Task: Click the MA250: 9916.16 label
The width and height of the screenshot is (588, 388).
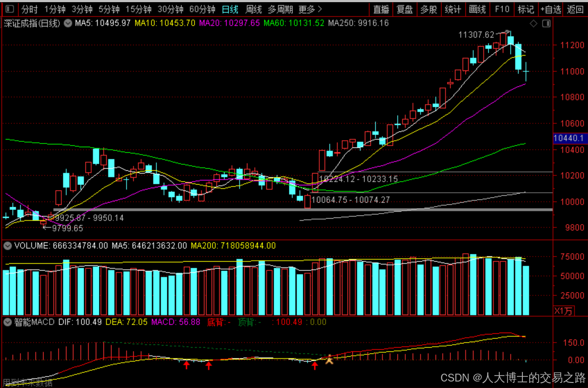Action: pyautogui.click(x=358, y=23)
